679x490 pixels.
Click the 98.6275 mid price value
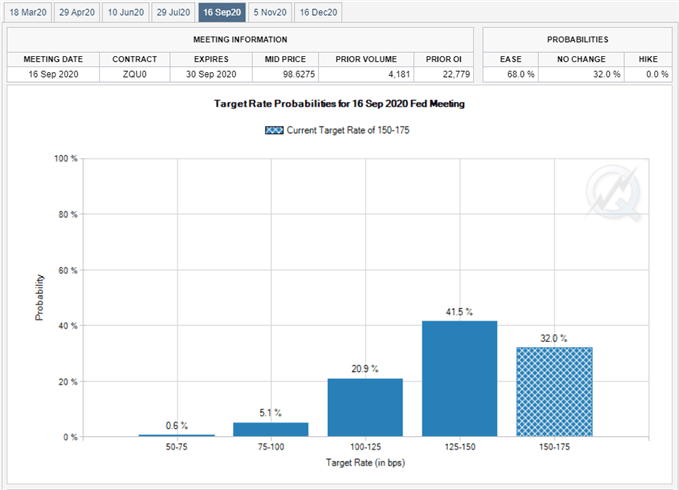(x=299, y=74)
